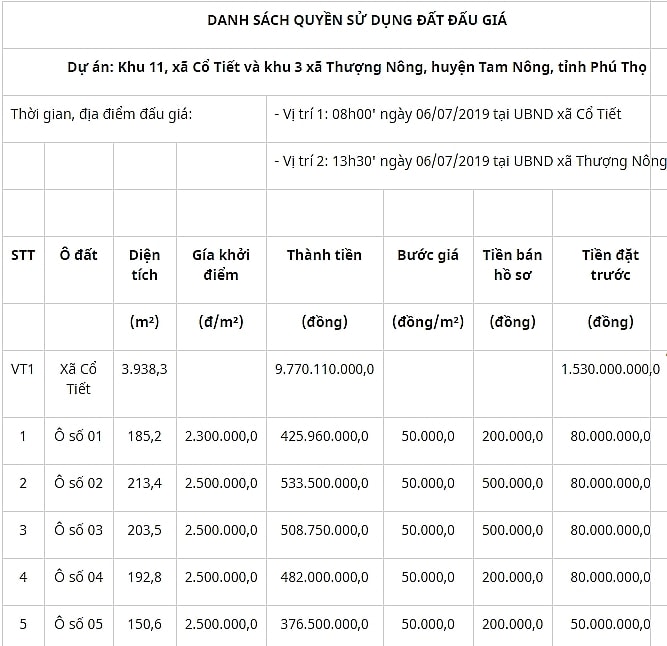This screenshot has height=646, width=667.
Task: Click total area value 3.938,3
Action: (x=145, y=369)
